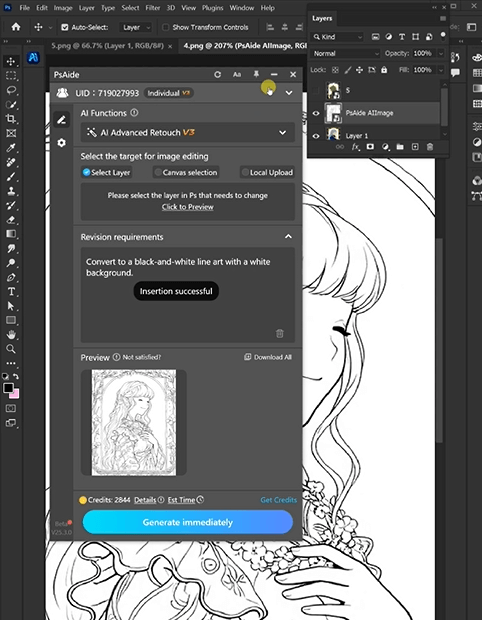Click the Get Credits link
Screen dimensions: 482x620
pyautogui.click(x=278, y=500)
